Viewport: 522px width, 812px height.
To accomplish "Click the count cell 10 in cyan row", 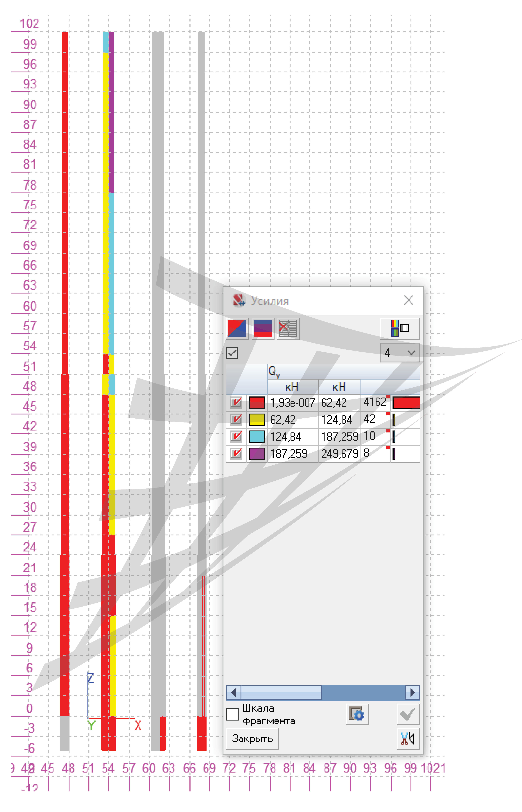I will 376,437.
